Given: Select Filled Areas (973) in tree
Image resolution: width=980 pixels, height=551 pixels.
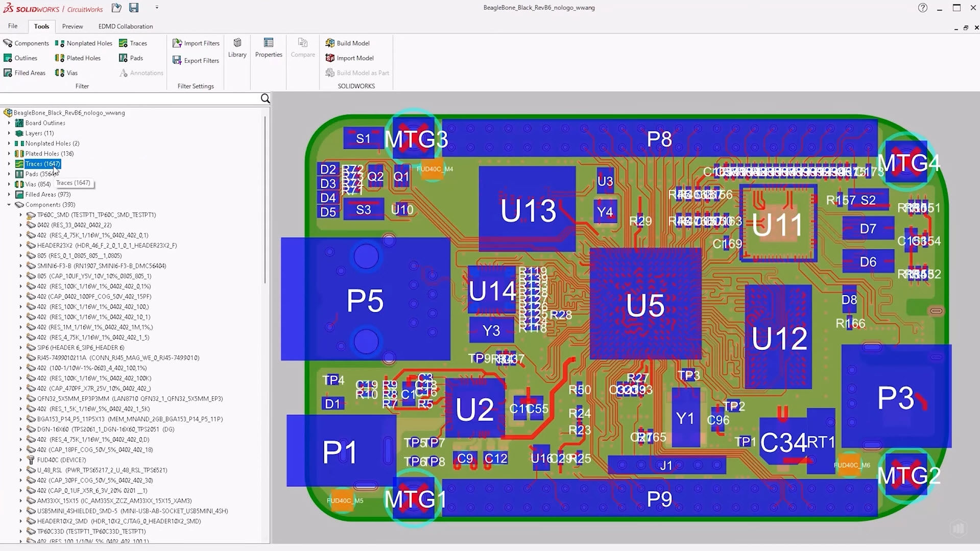Looking at the screenshot, I should pyautogui.click(x=47, y=195).
